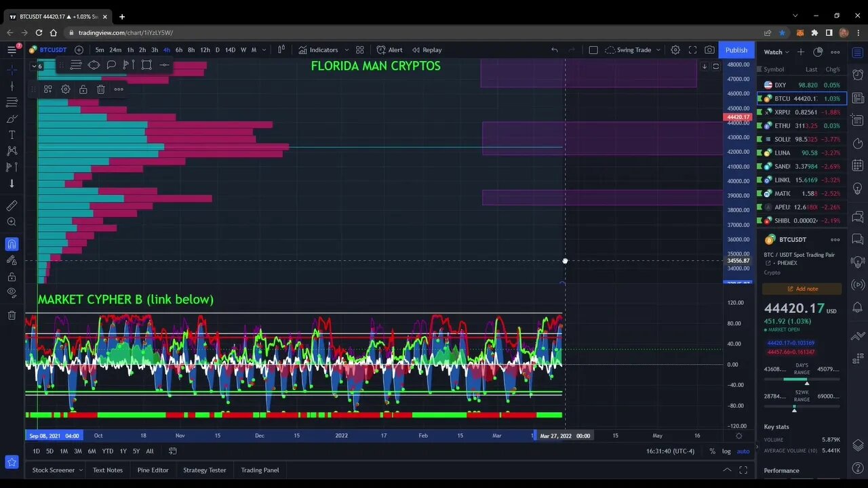
Task: Select the 4h timeframe
Action: [167, 49]
